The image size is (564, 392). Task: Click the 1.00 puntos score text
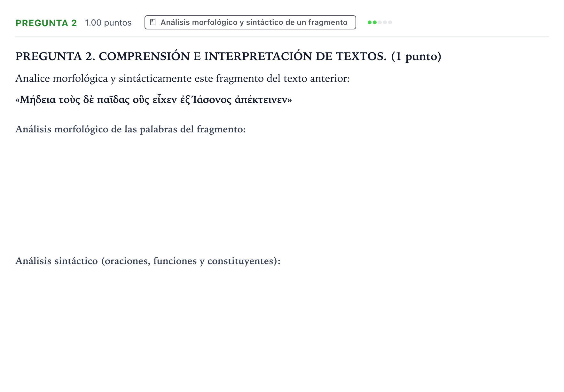[108, 23]
